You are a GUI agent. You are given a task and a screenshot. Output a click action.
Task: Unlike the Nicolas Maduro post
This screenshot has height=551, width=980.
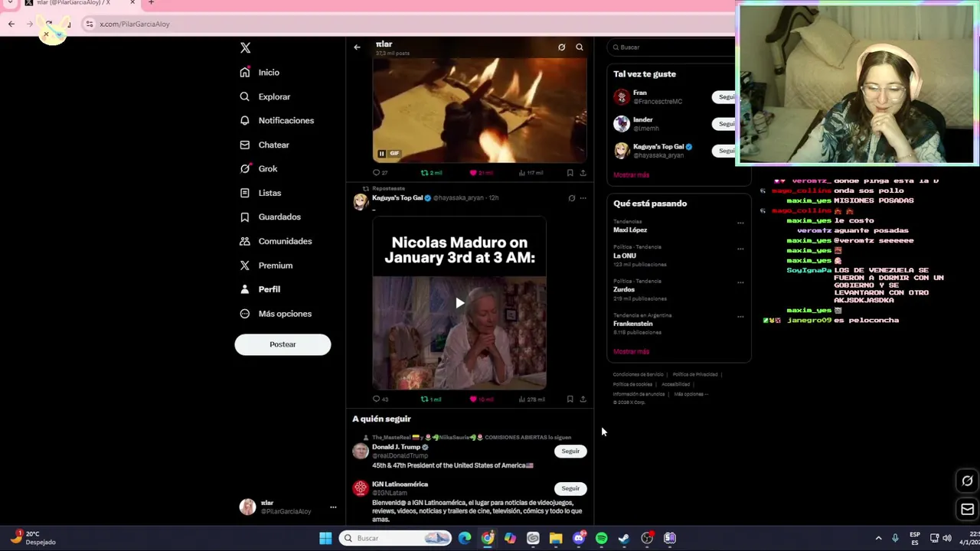(481, 399)
